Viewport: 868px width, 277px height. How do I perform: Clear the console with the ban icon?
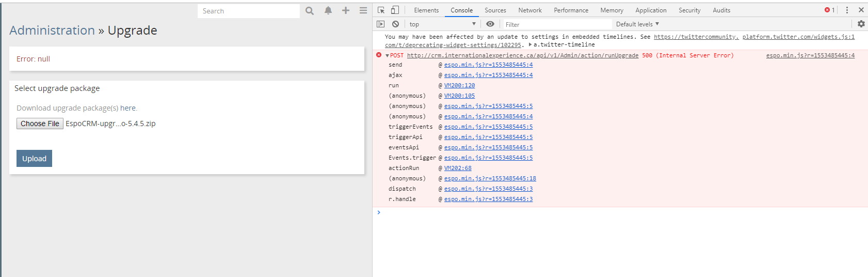[395, 24]
